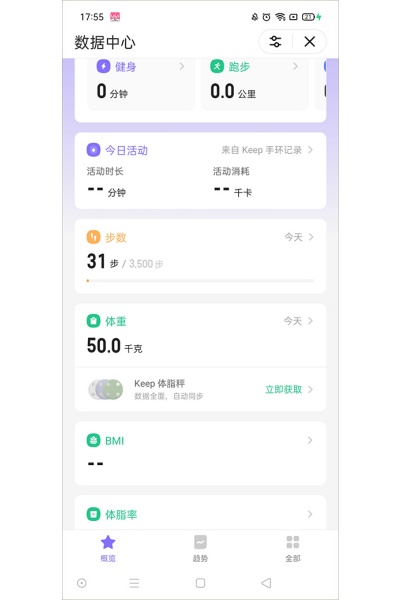Tap the green running (跑步) icon
The image size is (400, 600).
point(217,66)
